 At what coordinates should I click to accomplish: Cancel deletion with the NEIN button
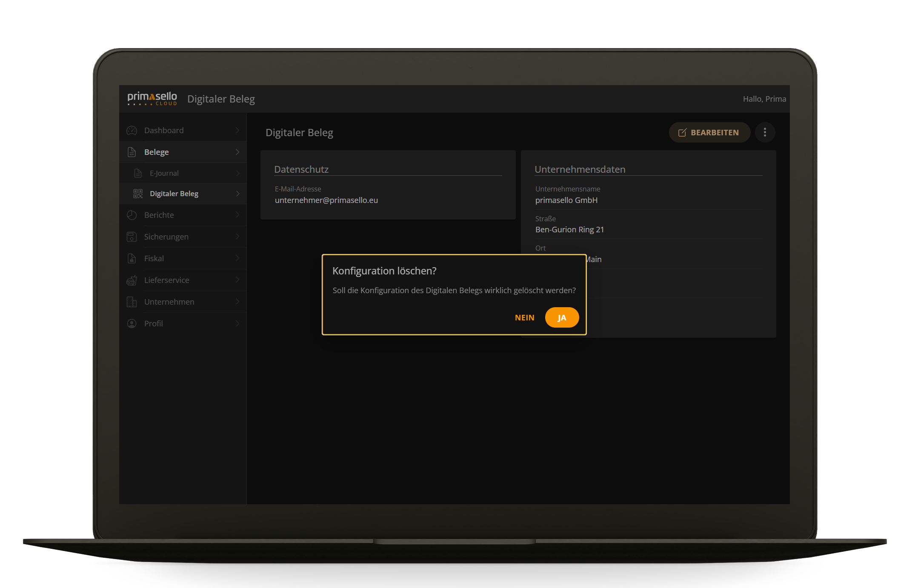click(x=524, y=317)
